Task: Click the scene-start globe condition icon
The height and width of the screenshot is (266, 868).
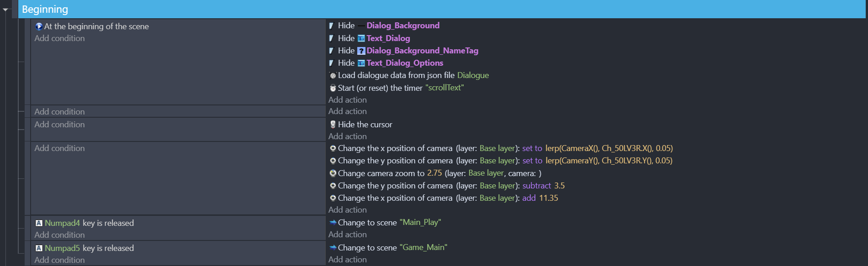Action: [39, 26]
